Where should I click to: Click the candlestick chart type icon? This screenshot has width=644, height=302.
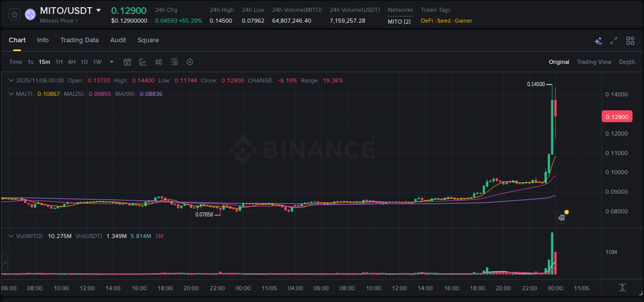158,61
